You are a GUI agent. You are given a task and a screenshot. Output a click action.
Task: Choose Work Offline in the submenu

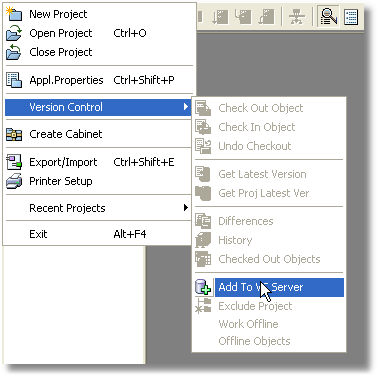[x=248, y=324]
